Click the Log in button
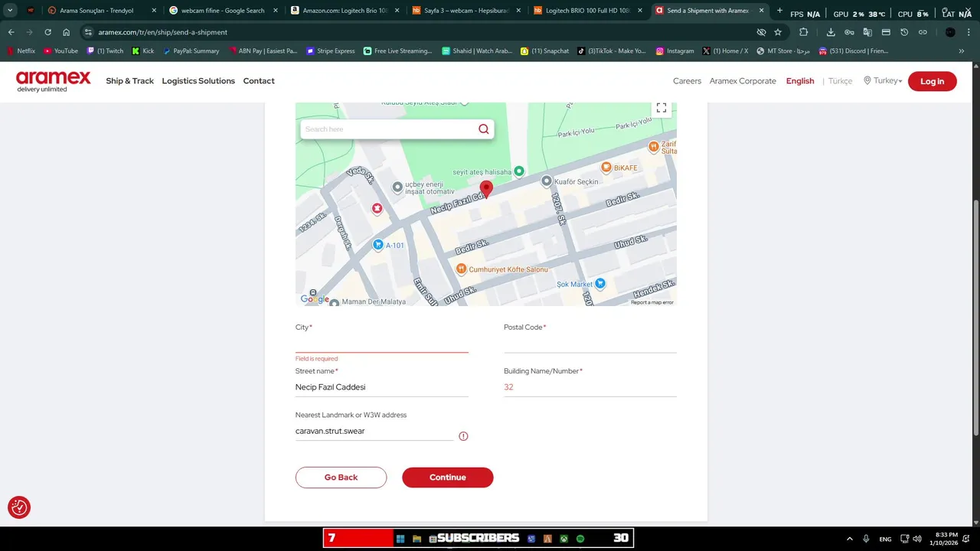The image size is (980, 551). [x=932, y=81]
